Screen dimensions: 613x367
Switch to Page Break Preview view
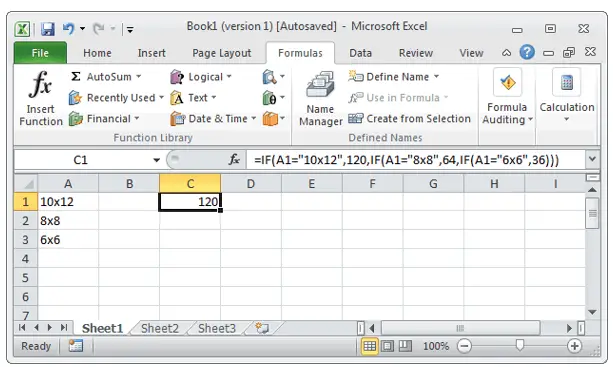[x=405, y=346]
